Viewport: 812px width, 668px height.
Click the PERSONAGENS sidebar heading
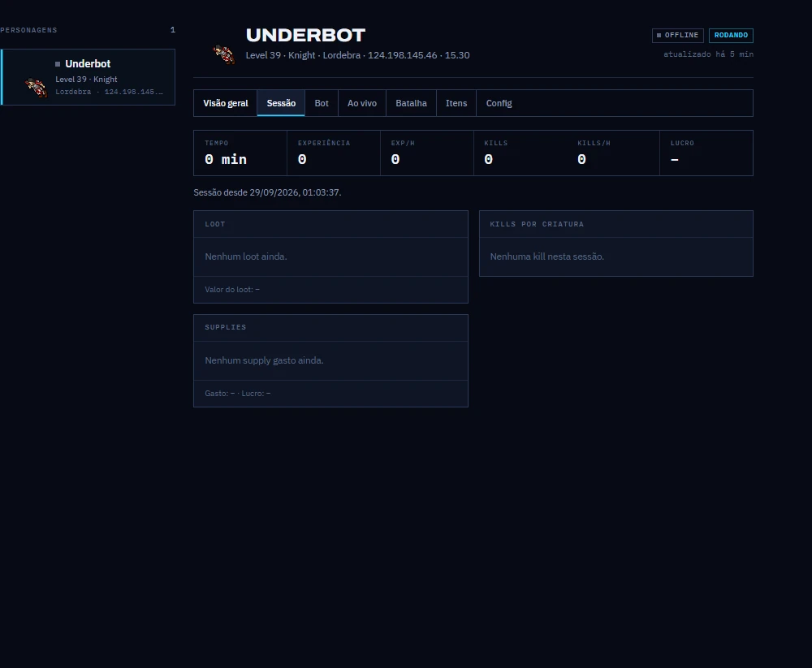[28, 30]
